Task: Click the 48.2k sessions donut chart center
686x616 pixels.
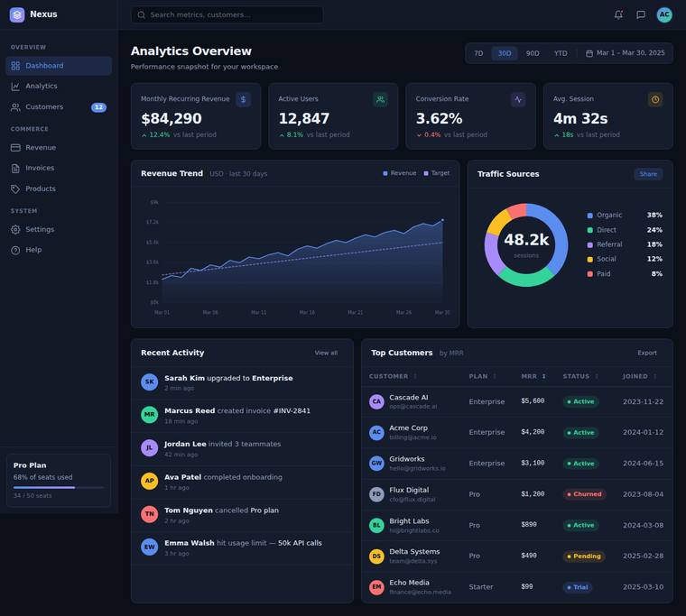Action: point(526,244)
